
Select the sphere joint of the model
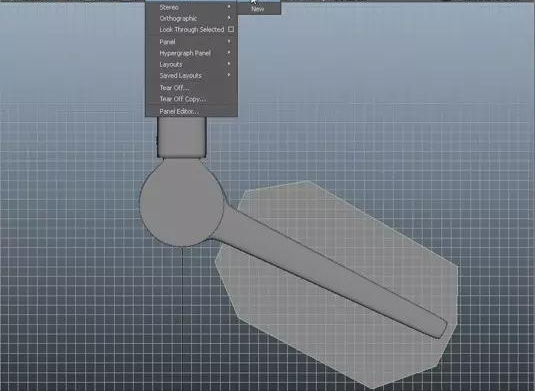coord(182,202)
